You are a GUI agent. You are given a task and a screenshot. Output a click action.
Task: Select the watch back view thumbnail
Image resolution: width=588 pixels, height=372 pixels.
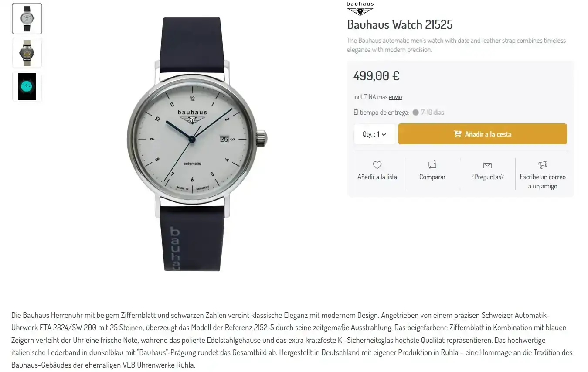click(27, 53)
